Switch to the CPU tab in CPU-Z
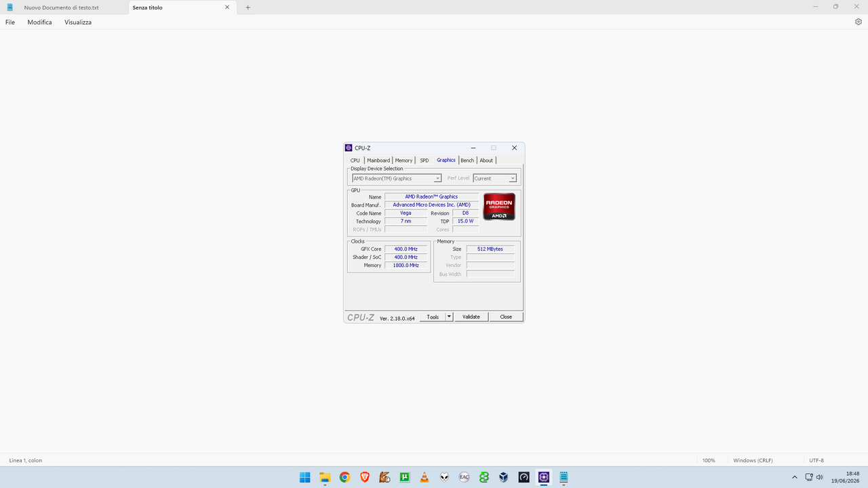868x488 pixels. 355,161
